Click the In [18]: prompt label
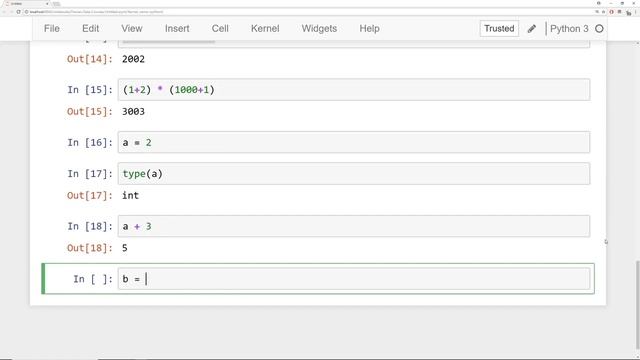The height and width of the screenshot is (360, 640). [90, 226]
